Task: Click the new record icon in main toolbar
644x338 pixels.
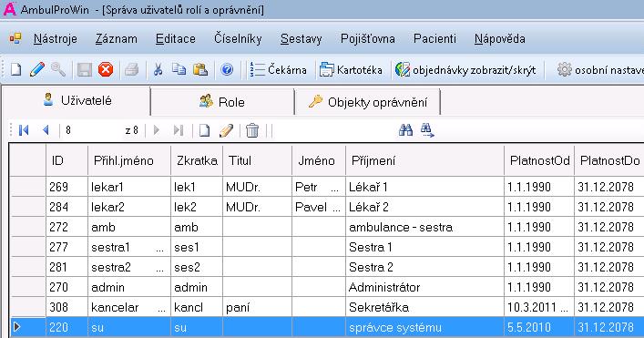Action: (x=15, y=69)
